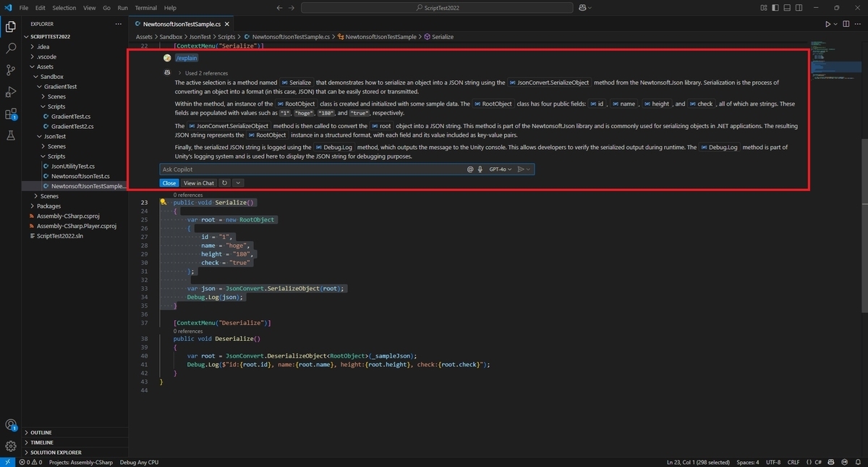Split the editor right
Viewport: 868px width, 467px height.
coord(845,24)
